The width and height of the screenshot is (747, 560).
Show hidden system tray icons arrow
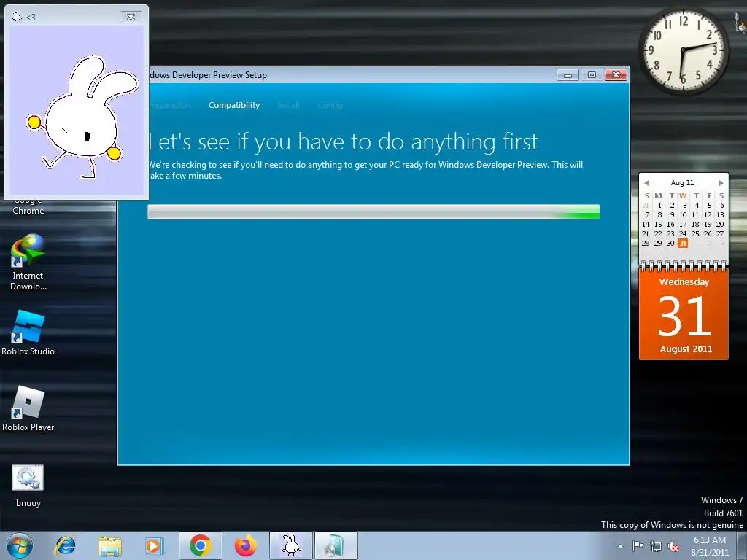tap(620, 546)
